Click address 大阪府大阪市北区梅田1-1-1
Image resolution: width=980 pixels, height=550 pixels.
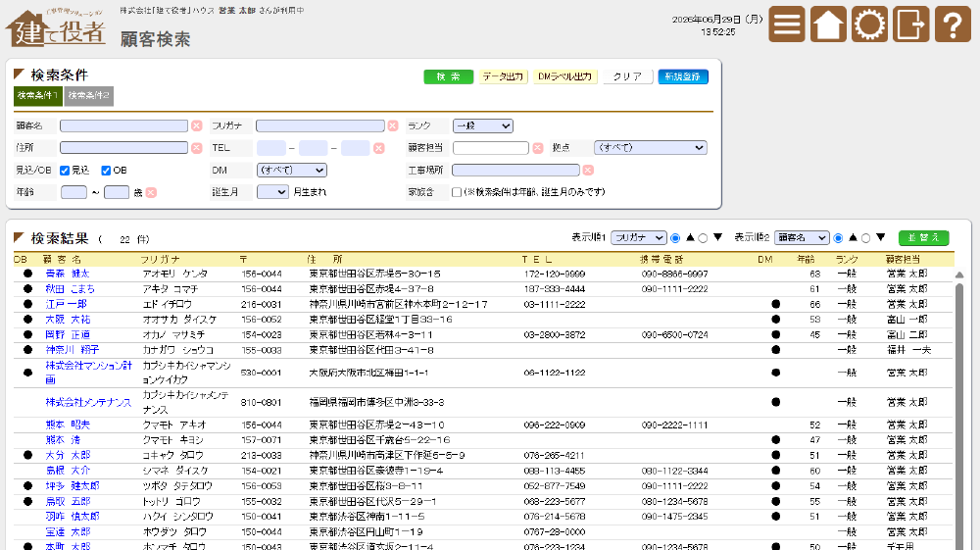coord(368,373)
